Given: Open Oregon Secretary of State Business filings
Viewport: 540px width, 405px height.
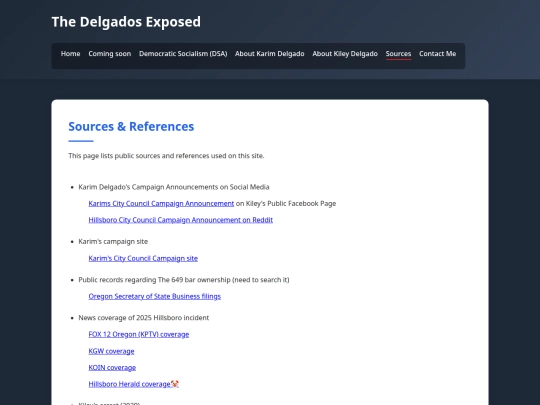Looking at the screenshot, I should click(x=155, y=296).
